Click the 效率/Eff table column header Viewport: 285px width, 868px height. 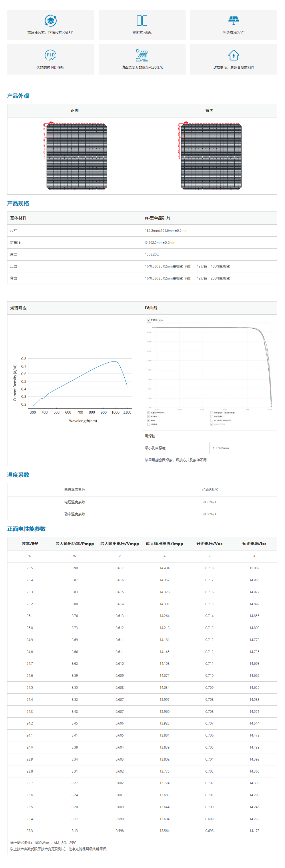[30, 544]
